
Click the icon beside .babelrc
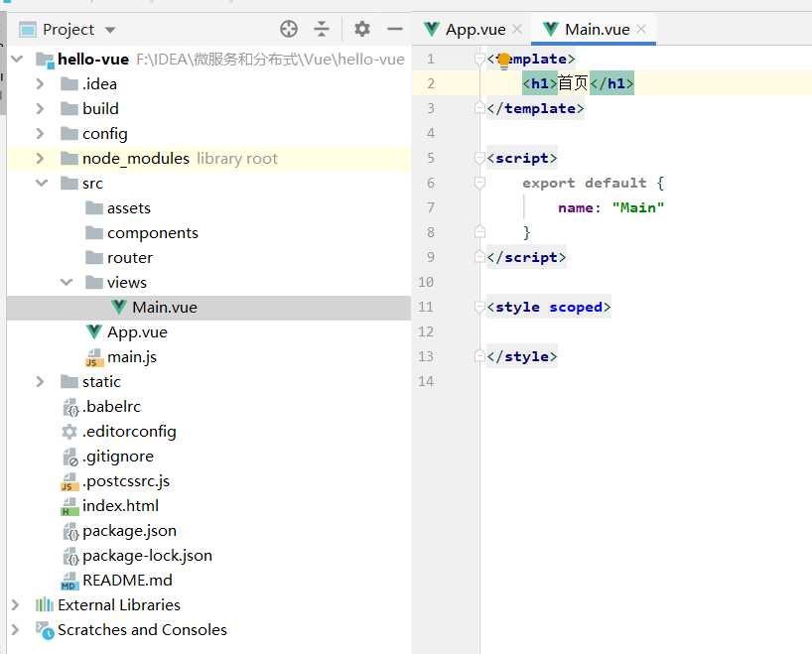pos(69,408)
